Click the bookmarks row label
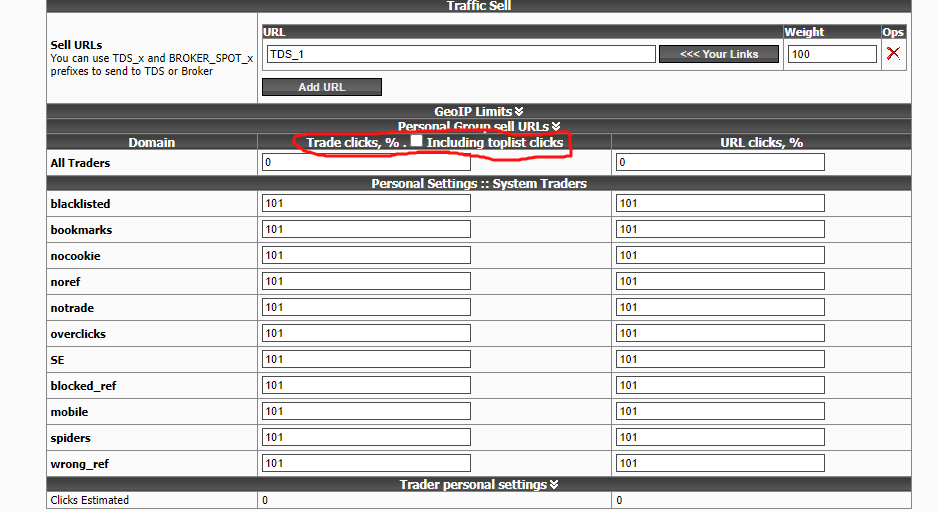Screen dimensions: 937x512 (81, 230)
